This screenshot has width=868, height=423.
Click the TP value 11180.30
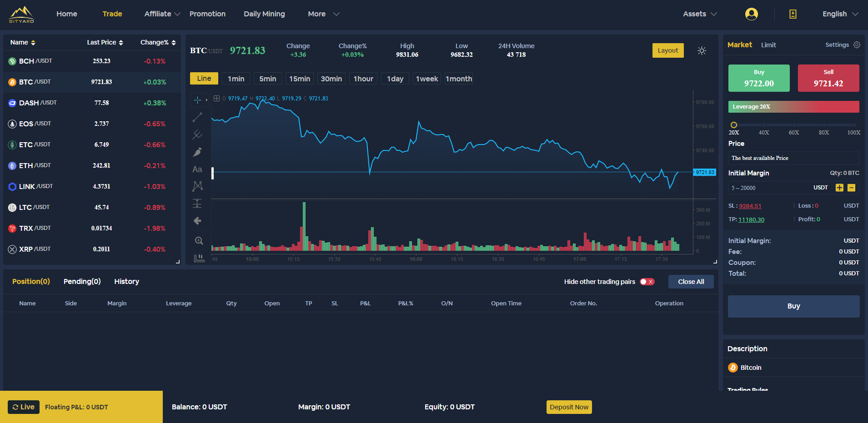coord(752,219)
